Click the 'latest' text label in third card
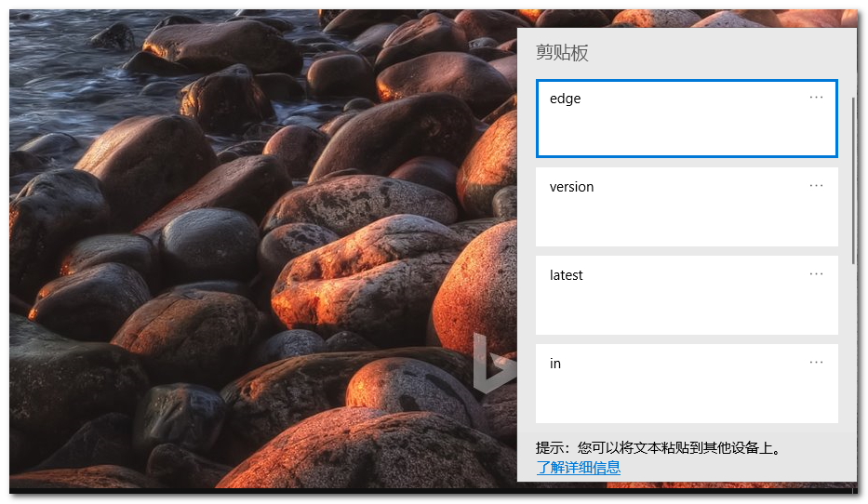 [566, 275]
